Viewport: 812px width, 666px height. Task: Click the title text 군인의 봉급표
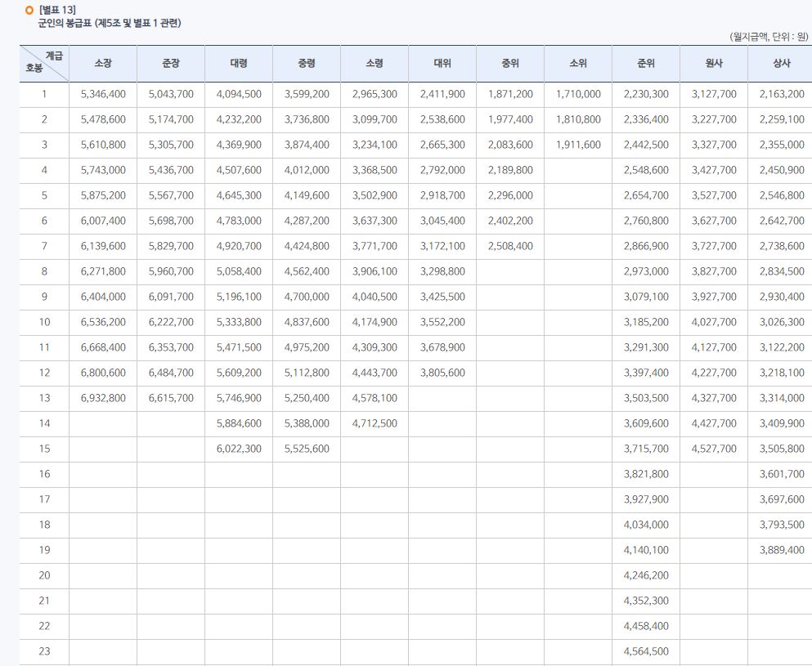pyautogui.click(x=65, y=23)
